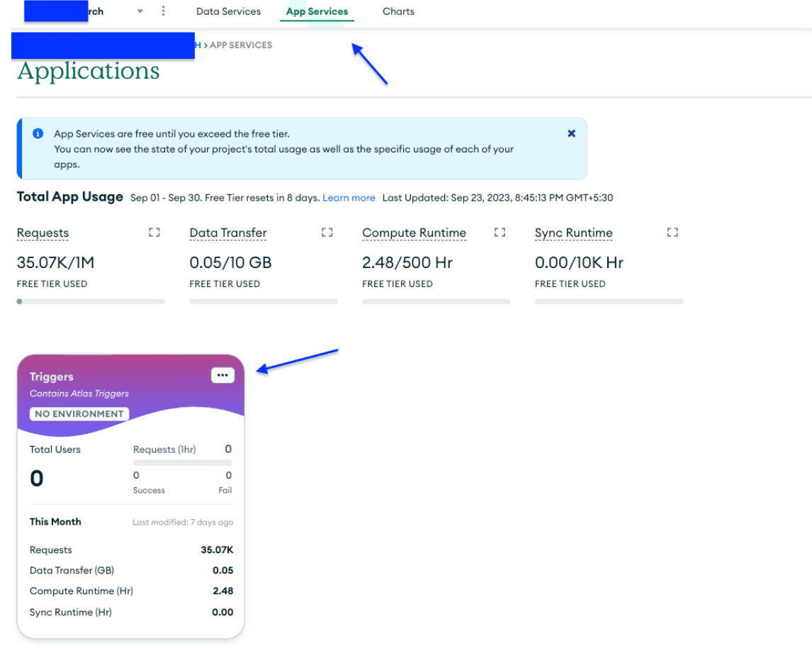Screen dimensions: 812x648
Task: Dismiss the free tier info banner
Action: 571,133
